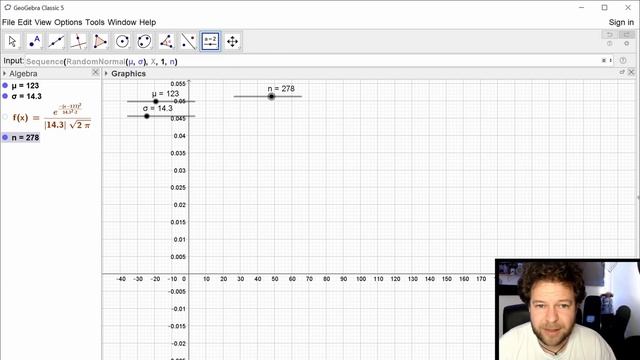Select the Ellipse conic tool
The width and height of the screenshot is (640, 360).
[144, 41]
